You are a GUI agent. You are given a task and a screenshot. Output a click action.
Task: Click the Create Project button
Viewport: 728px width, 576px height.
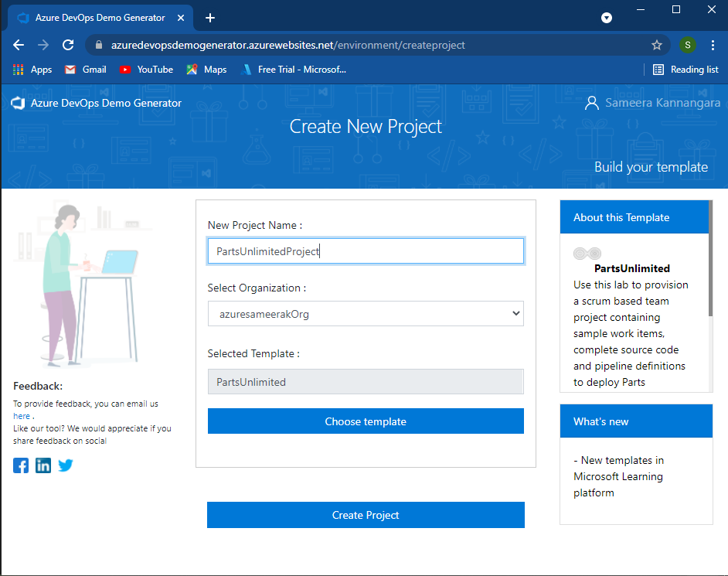coord(366,515)
